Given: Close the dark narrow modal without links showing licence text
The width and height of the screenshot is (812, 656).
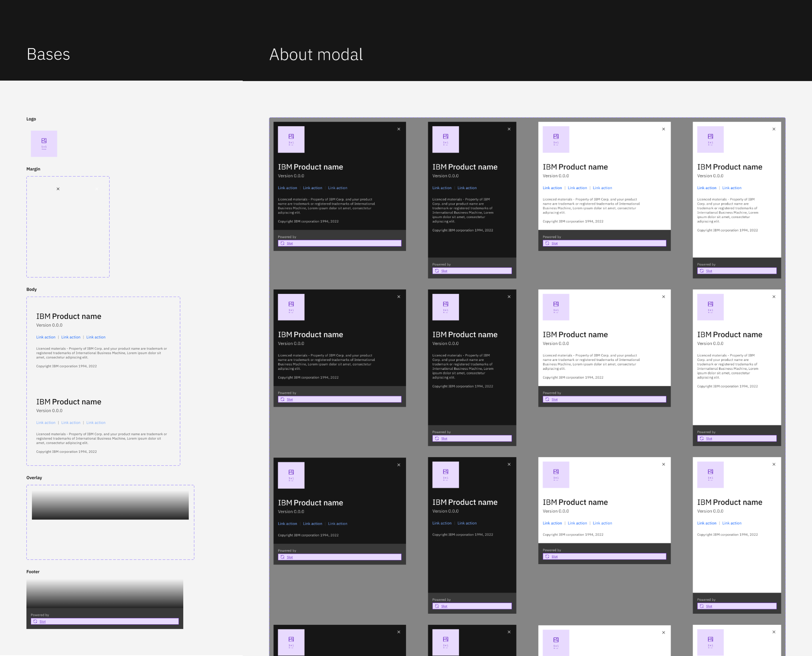Looking at the screenshot, I should pyautogui.click(x=509, y=297).
